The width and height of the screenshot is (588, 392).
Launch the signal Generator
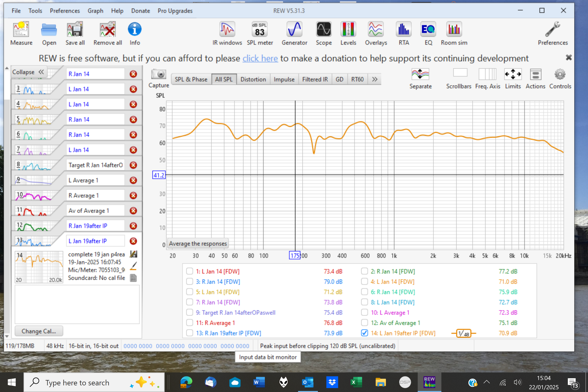(294, 33)
